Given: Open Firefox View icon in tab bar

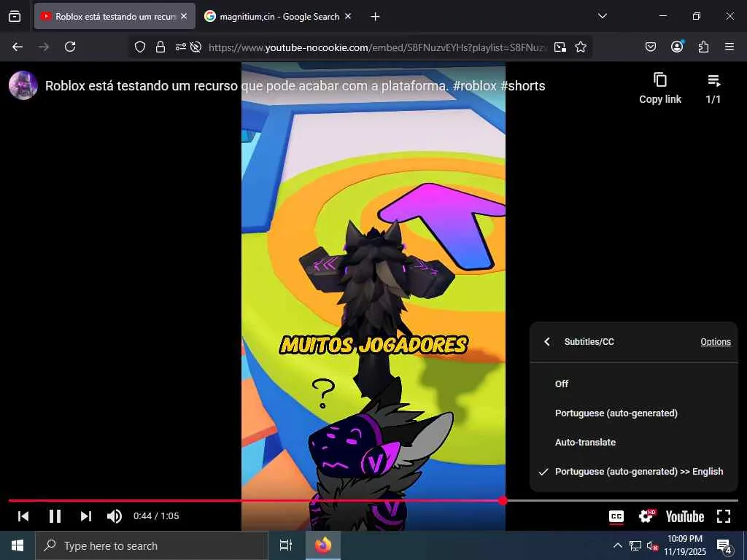Looking at the screenshot, I should point(15,16).
